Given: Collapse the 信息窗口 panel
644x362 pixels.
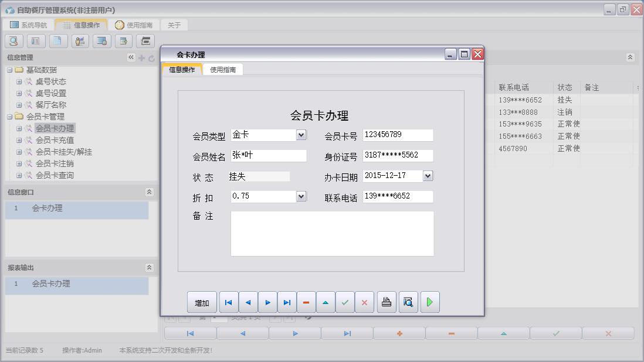Looking at the screenshot, I should pyautogui.click(x=149, y=192).
